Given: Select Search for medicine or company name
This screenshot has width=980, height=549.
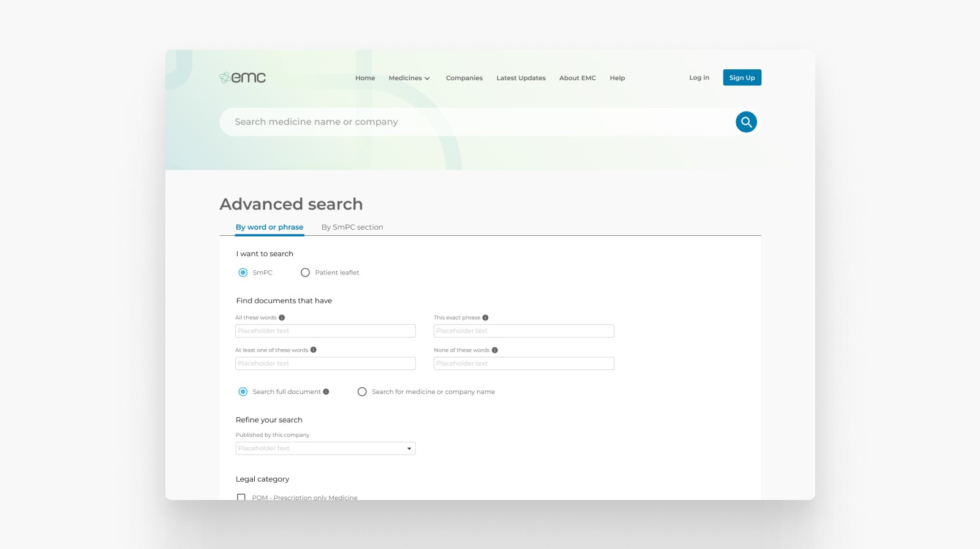Looking at the screenshot, I should tap(362, 392).
